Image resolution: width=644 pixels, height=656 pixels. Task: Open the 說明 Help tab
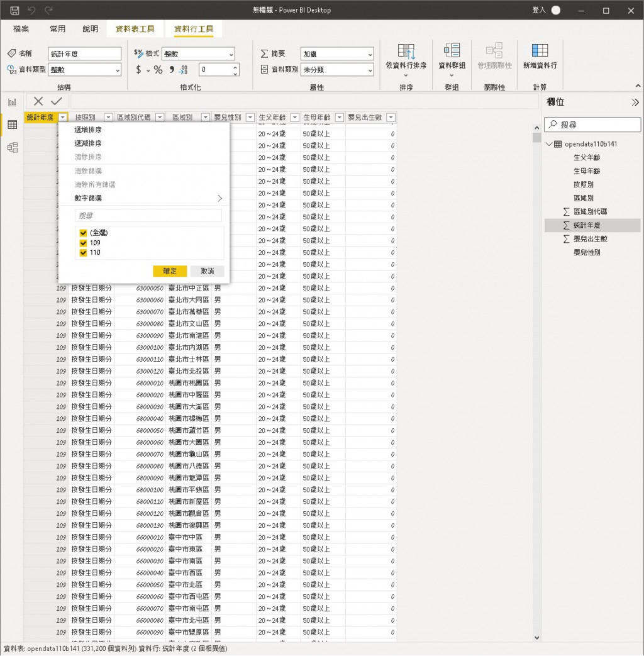click(91, 29)
